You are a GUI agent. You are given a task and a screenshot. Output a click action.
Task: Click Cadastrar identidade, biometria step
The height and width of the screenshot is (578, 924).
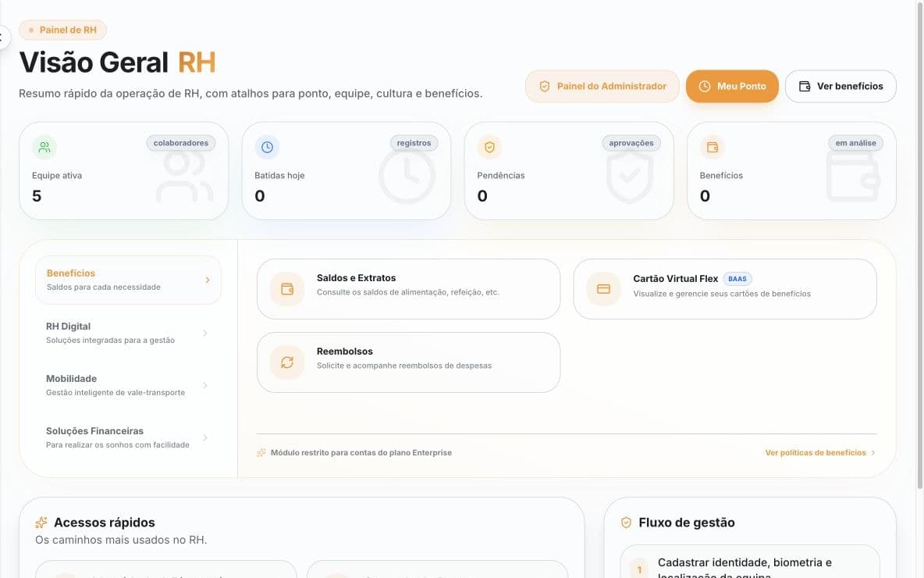(x=750, y=562)
